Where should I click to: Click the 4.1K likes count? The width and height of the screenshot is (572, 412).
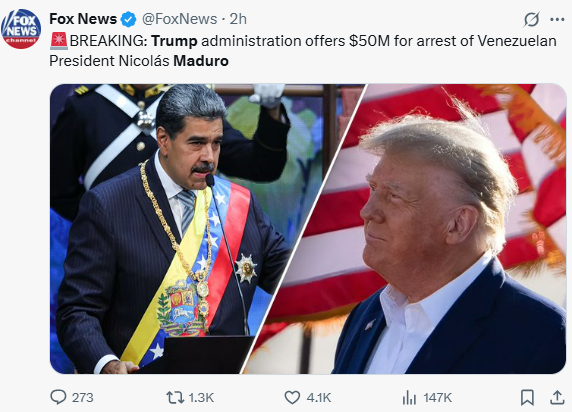pos(319,397)
